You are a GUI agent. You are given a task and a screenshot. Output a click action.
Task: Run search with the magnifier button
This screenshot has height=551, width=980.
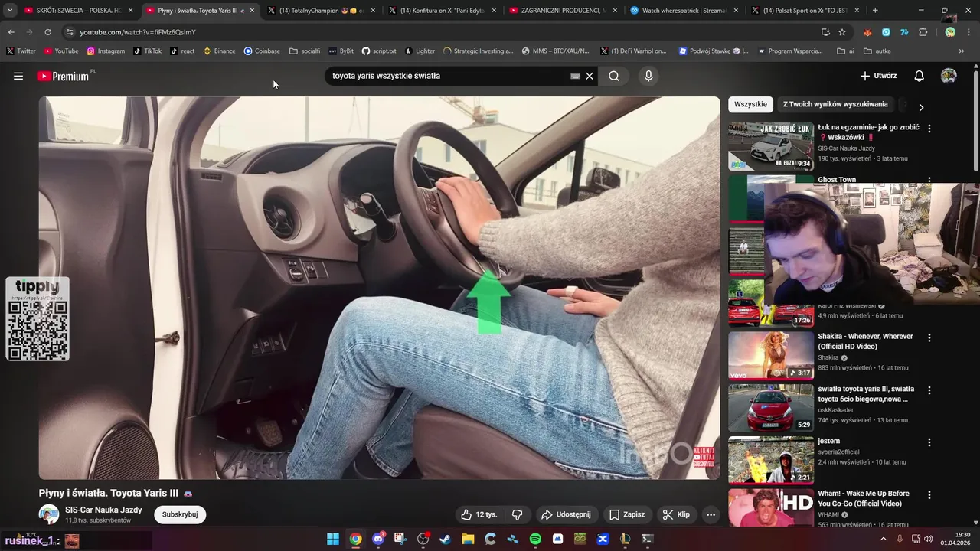coord(614,76)
